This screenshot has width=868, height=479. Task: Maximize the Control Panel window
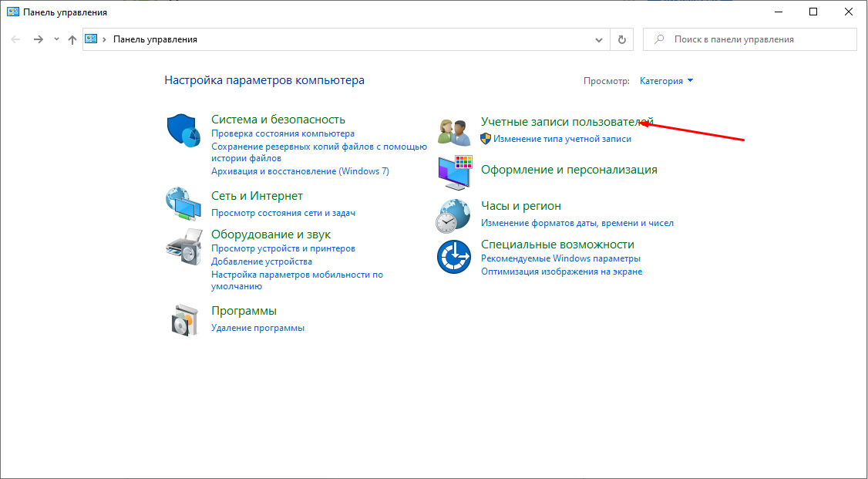(813, 12)
